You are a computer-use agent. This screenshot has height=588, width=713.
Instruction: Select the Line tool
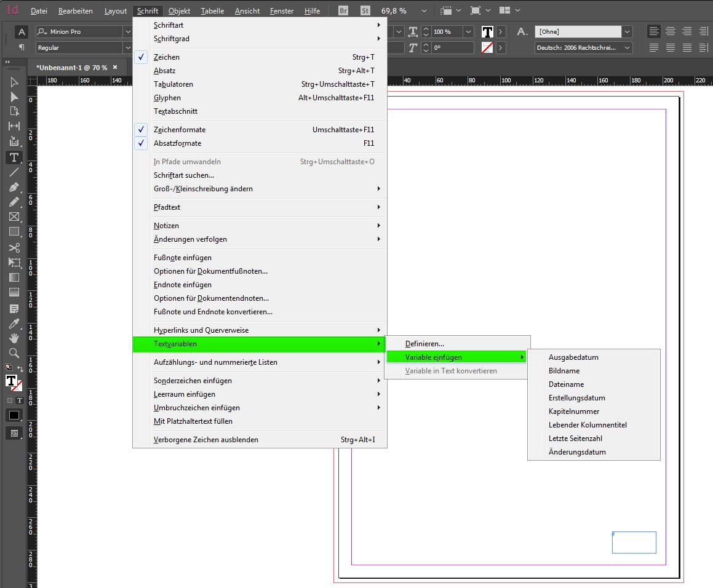(x=14, y=172)
